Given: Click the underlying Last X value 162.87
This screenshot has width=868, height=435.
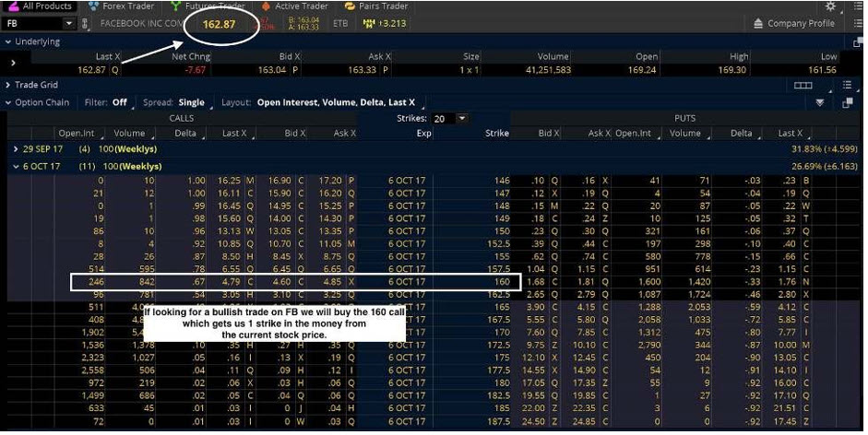Looking at the screenshot, I should click(x=91, y=70).
